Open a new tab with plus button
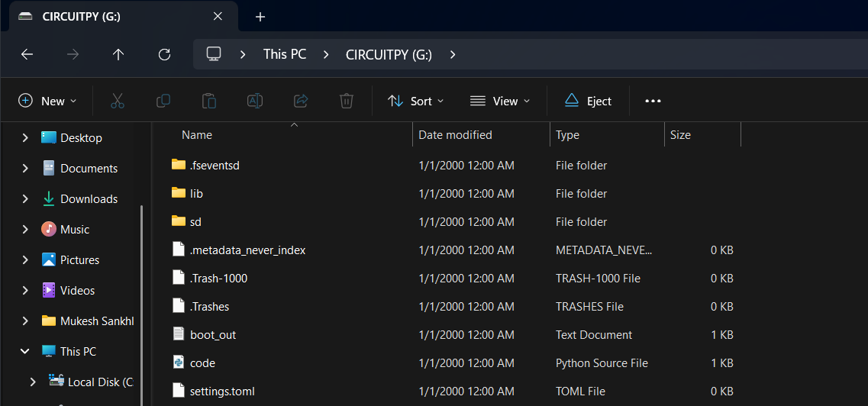The height and width of the screenshot is (406, 868). click(x=260, y=17)
